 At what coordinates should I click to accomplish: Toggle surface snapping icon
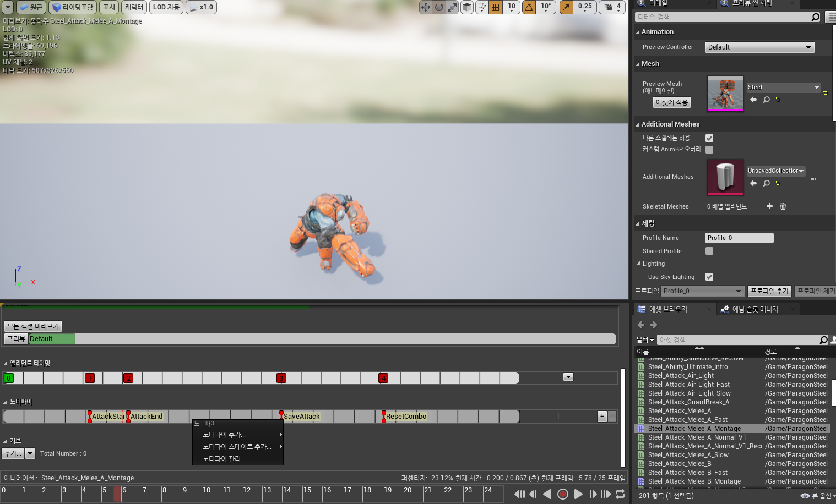(482, 7)
